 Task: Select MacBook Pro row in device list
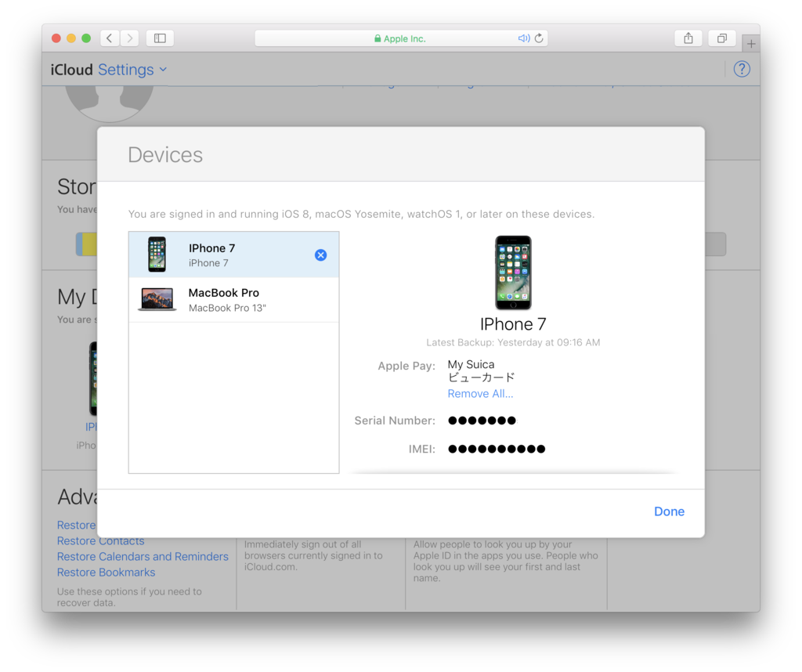(233, 300)
